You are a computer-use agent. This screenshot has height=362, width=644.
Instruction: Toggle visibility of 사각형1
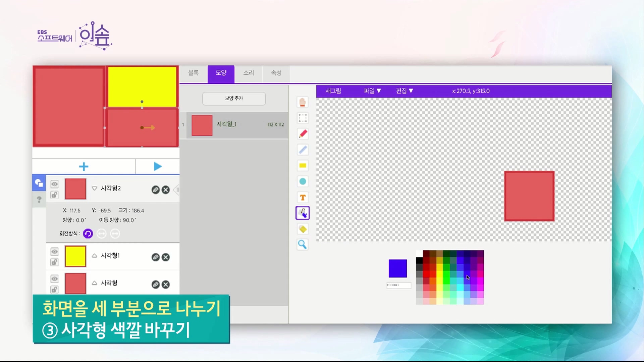[54, 251]
